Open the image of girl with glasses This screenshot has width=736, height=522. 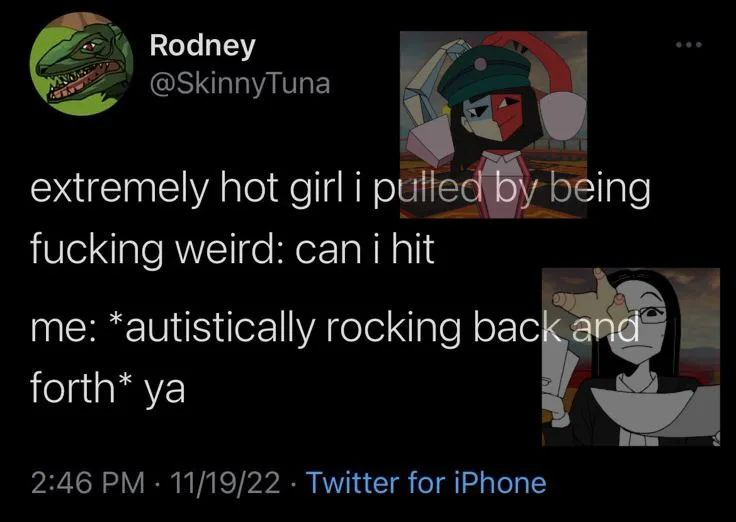click(631, 357)
